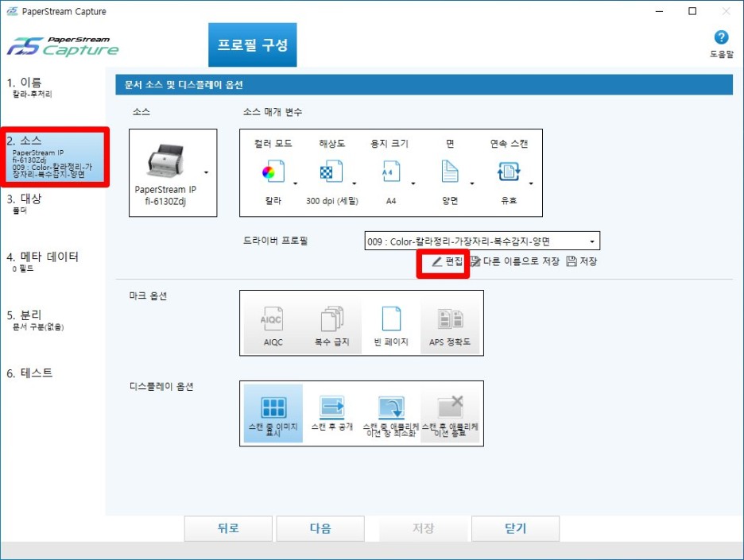Image resolution: width=744 pixels, height=560 pixels.
Task: Expand the scanner source dropdown arrow
Action: point(206,172)
